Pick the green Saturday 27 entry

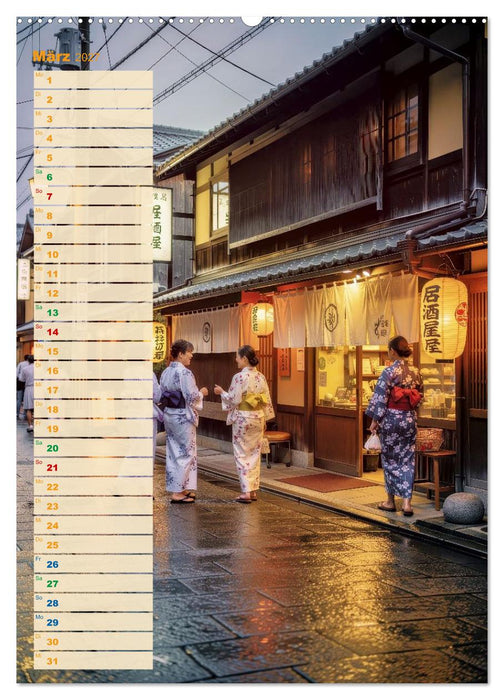pyautogui.click(x=93, y=583)
